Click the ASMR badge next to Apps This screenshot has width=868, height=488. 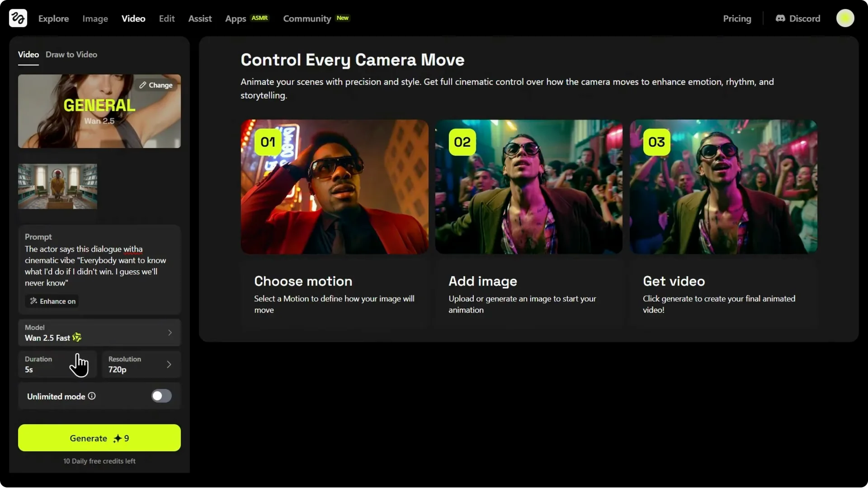[x=259, y=18]
